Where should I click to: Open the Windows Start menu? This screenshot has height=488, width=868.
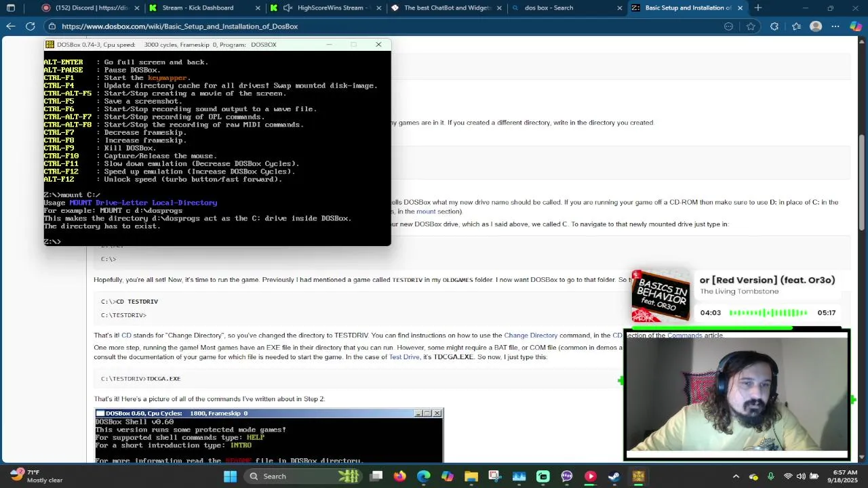[x=230, y=476]
